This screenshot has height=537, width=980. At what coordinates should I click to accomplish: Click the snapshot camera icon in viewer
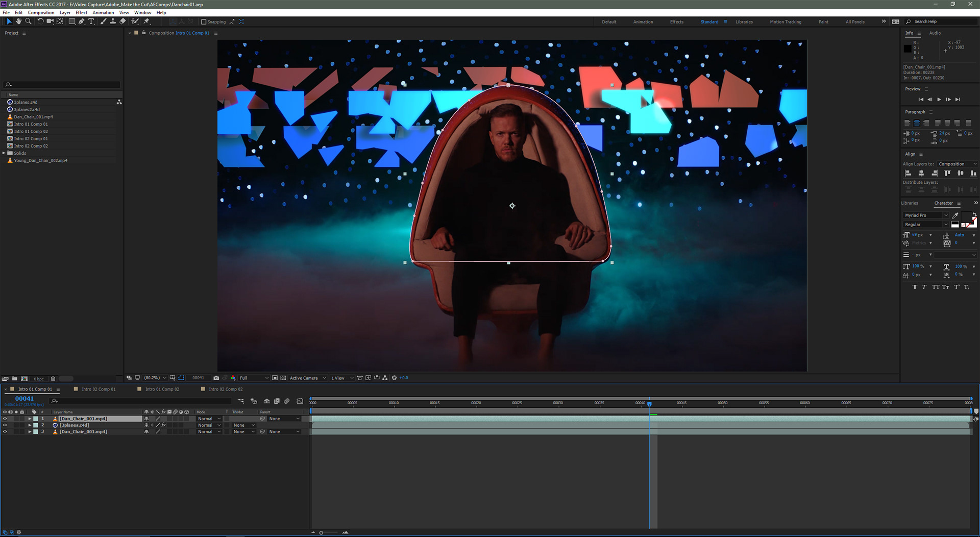point(216,378)
